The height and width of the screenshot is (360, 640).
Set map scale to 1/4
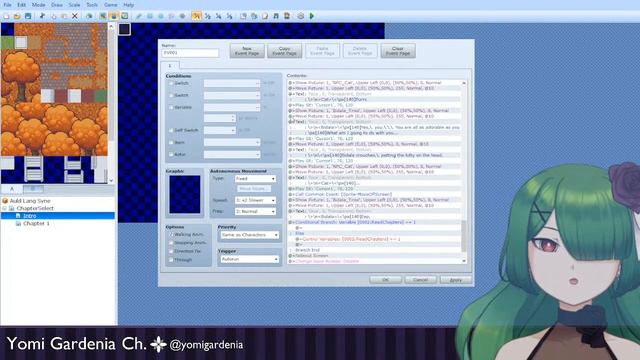coord(218,16)
